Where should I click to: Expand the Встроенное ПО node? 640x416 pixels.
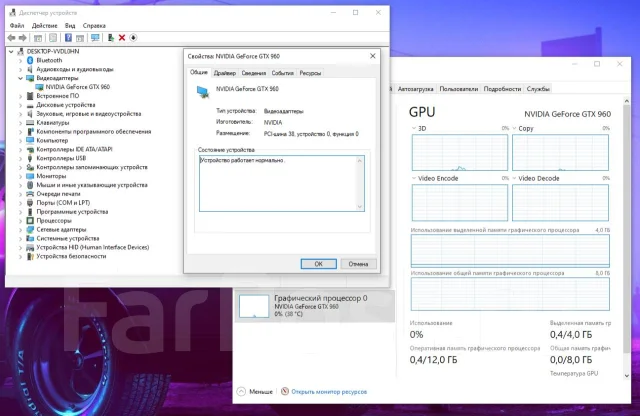(20, 96)
